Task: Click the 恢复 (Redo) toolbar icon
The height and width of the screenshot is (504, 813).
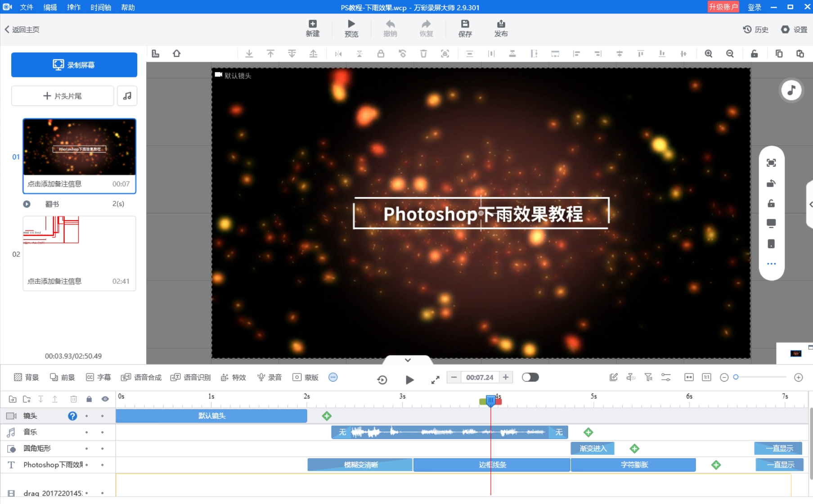Action: (426, 28)
